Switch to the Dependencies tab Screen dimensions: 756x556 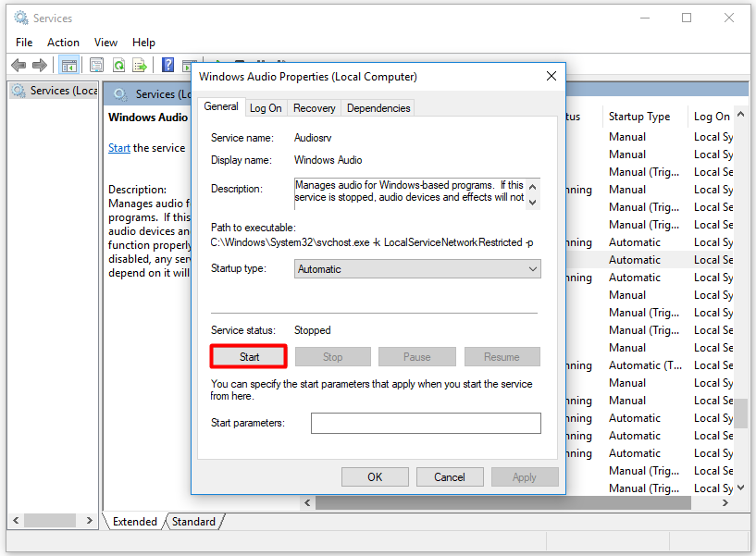(378, 108)
